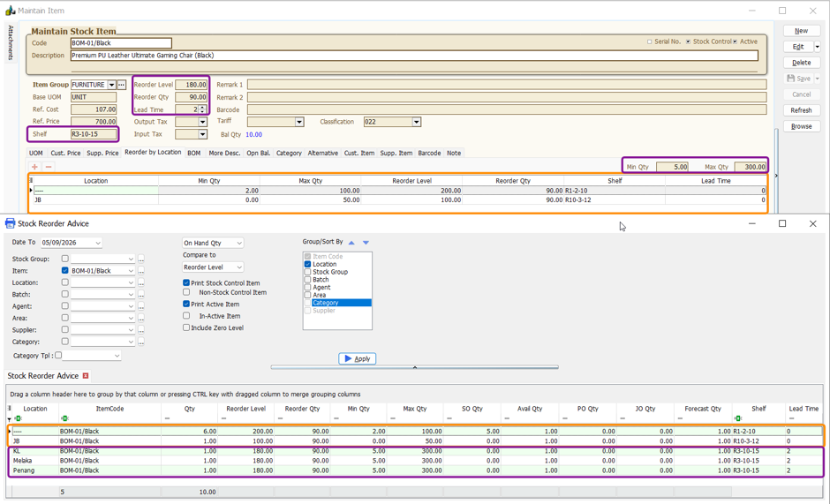
Task: Uncheck the Item filter checkbox
Action: pos(65,270)
